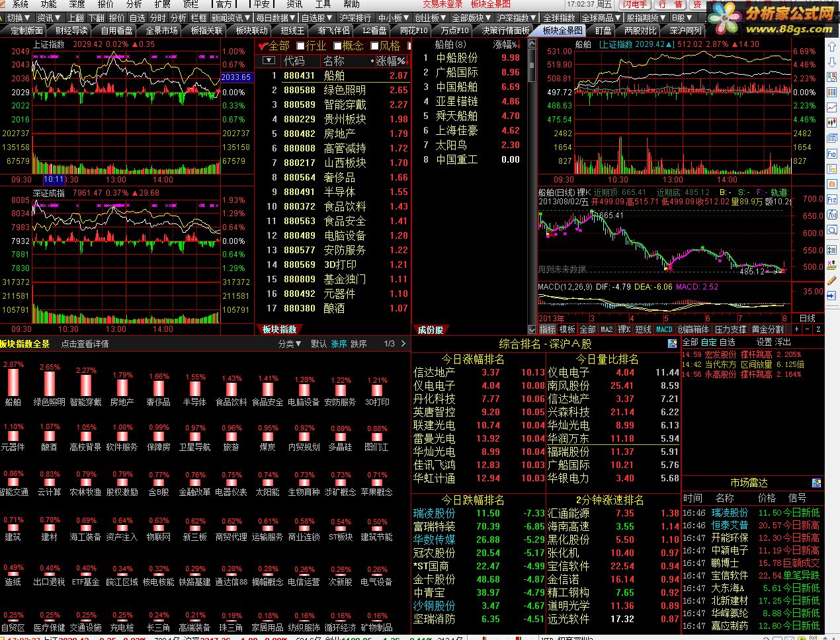Sort sector bars by 跌序

(x=358, y=344)
